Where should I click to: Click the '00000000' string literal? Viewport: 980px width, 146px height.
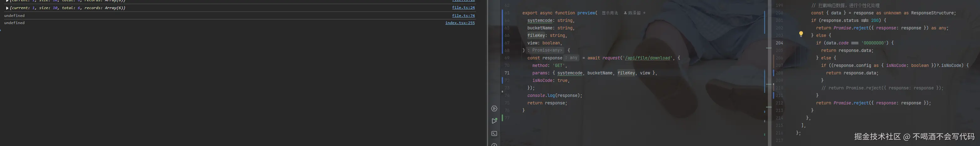pos(873,43)
